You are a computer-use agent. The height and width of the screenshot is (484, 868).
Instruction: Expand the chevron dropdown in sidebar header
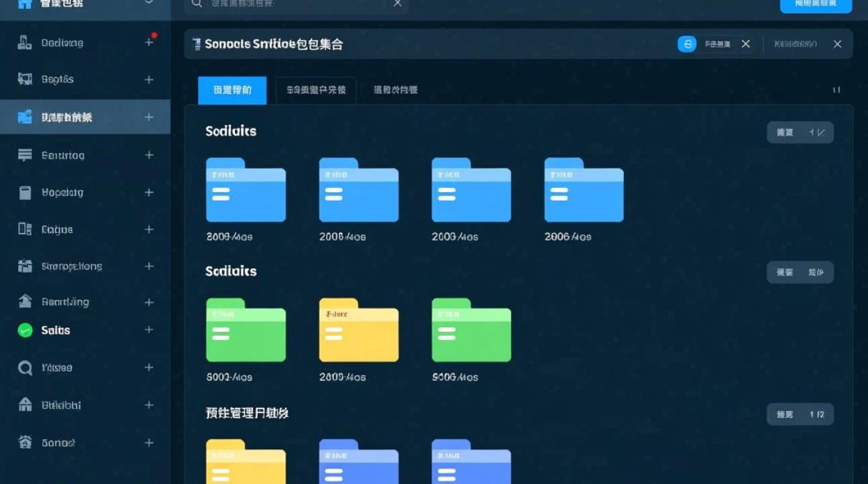(149, 3)
